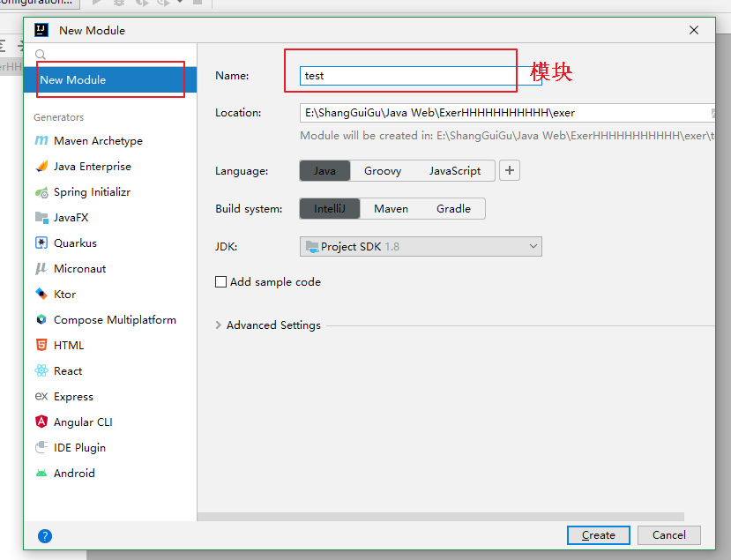The width and height of the screenshot is (731, 560).
Task: Select Maven Archetype generator label
Action: point(99,141)
